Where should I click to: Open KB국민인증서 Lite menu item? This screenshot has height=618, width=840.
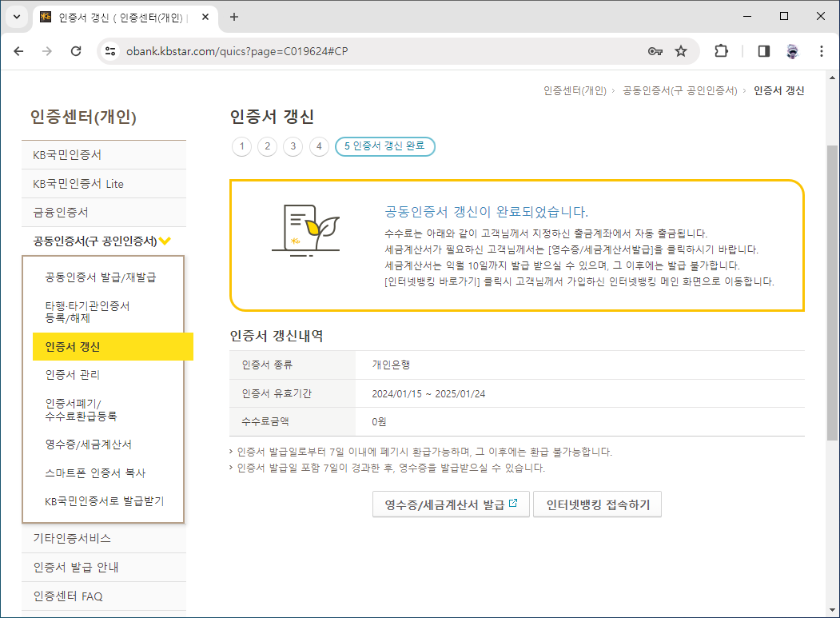[x=104, y=184]
